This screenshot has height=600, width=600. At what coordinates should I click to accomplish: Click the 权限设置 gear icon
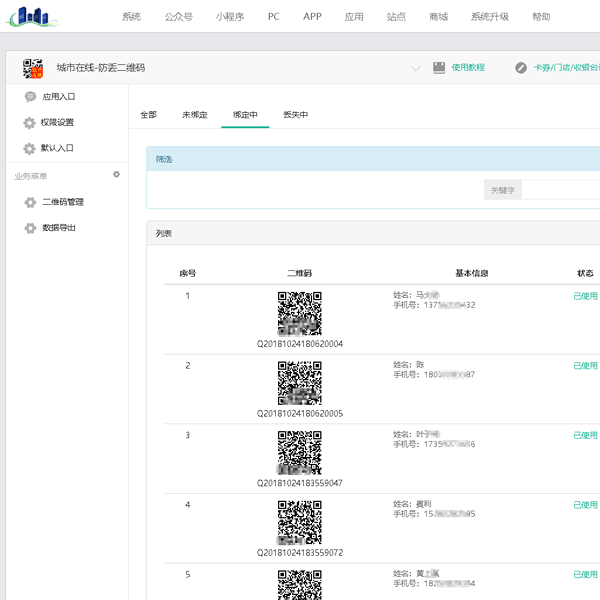tap(29, 123)
